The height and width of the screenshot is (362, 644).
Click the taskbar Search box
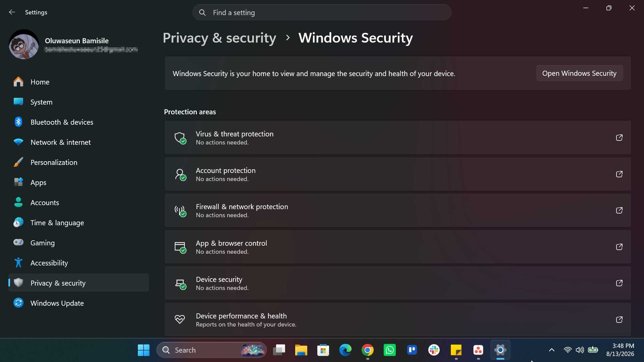(x=212, y=350)
